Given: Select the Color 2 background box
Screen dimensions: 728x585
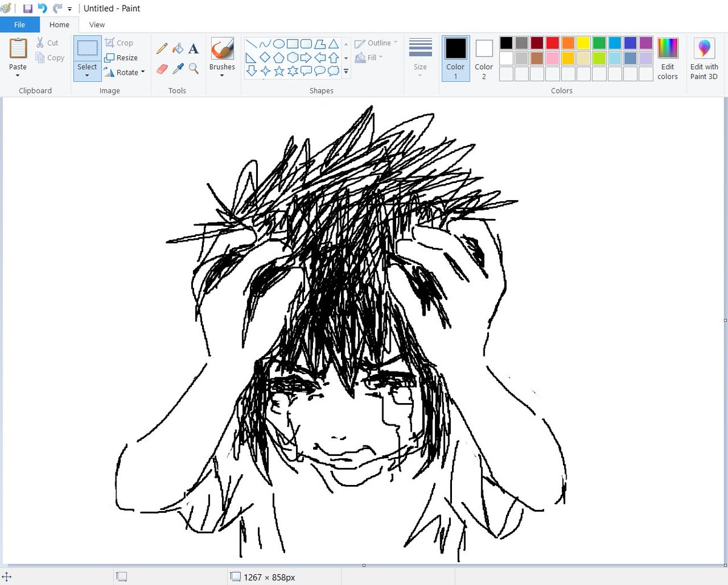Looking at the screenshot, I should [x=484, y=58].
